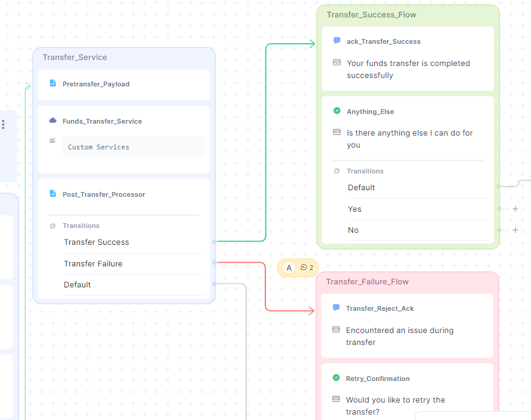Click the ack_Transfer_Success message bubble icon

click(337, 41)
